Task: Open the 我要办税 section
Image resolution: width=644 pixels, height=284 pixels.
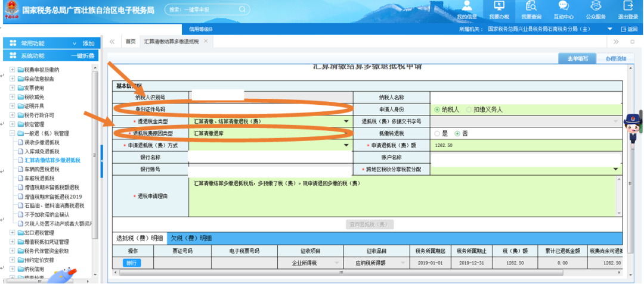Action: [x=499, y=10]
